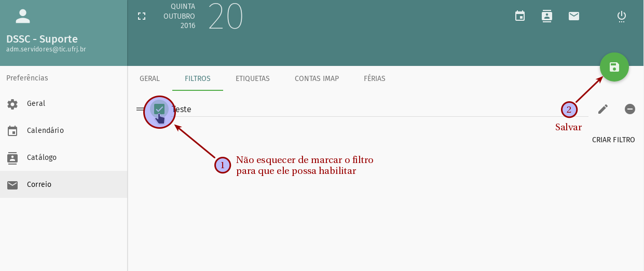This screenshot has height=271, width=644.
Task: Toggle the Teste filter checkbox
Action: click(x=159, y=109)
